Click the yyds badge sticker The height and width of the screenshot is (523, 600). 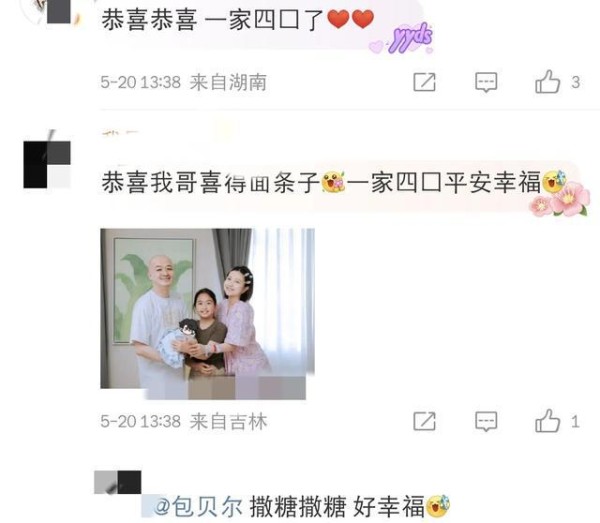pos(410,37)
